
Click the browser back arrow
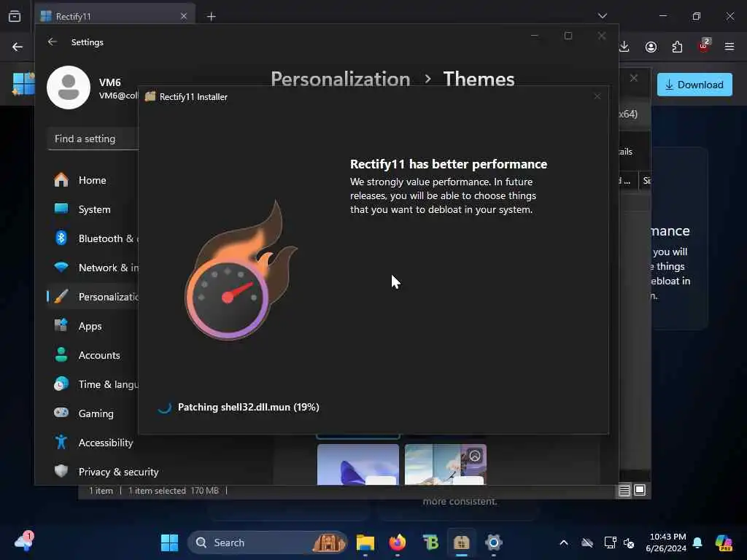pos(18,47)
